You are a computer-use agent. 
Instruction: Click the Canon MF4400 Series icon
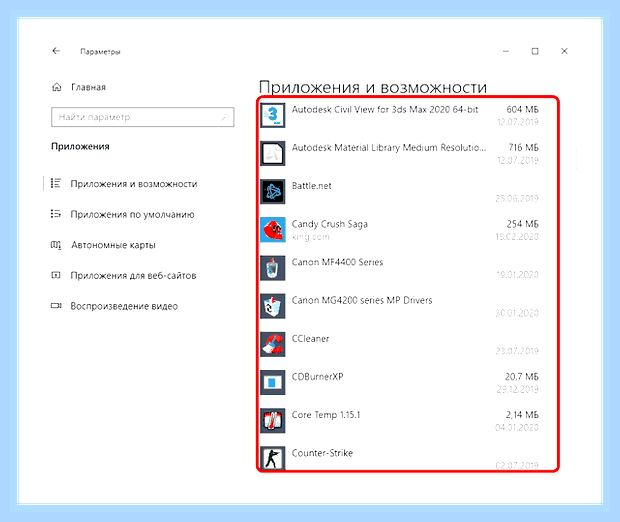point(272,268)
